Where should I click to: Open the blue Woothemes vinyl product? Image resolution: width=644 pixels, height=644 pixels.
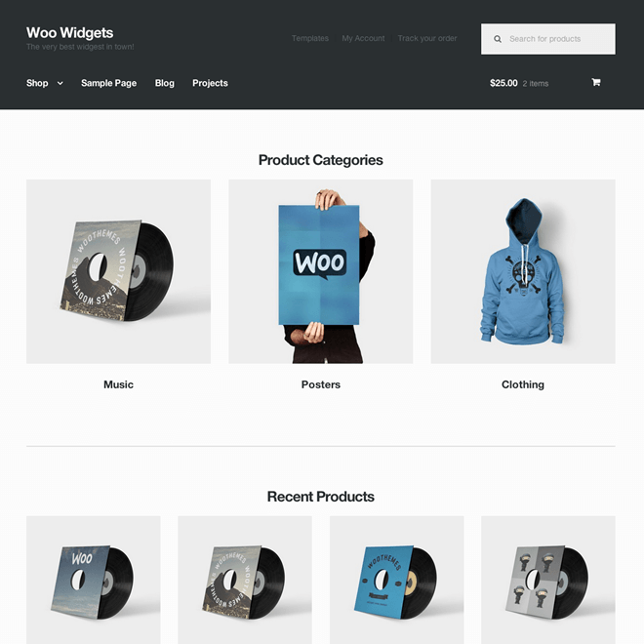coord(397,580)
